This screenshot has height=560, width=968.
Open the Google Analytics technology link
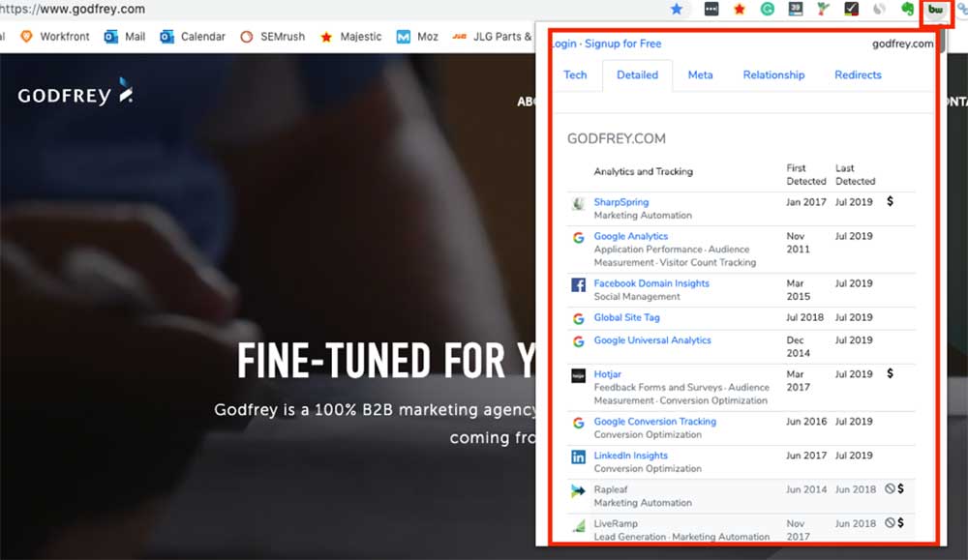coord(631,236)
